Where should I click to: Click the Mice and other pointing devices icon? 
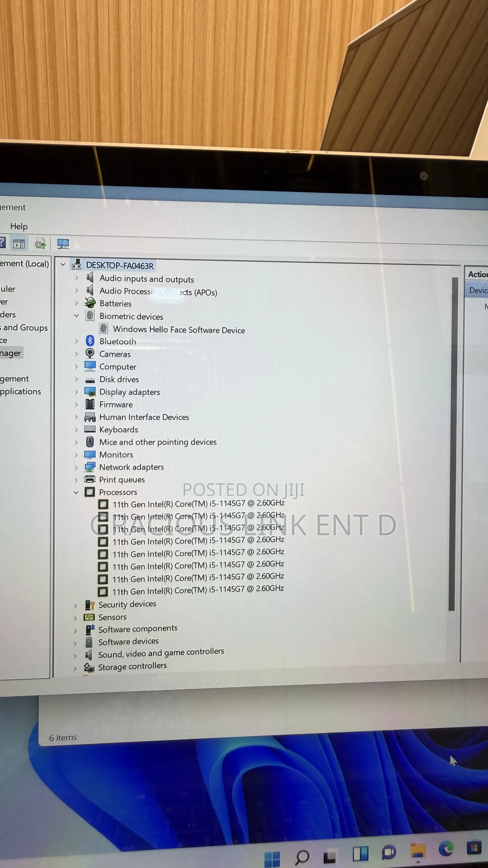pyautogui.click(x=90, y=441)
